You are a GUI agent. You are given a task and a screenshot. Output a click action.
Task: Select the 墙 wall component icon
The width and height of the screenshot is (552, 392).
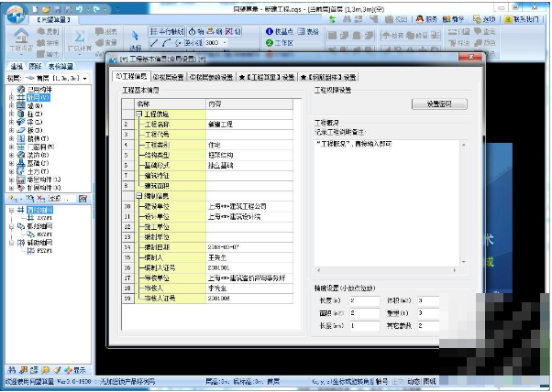coord(20,105)
